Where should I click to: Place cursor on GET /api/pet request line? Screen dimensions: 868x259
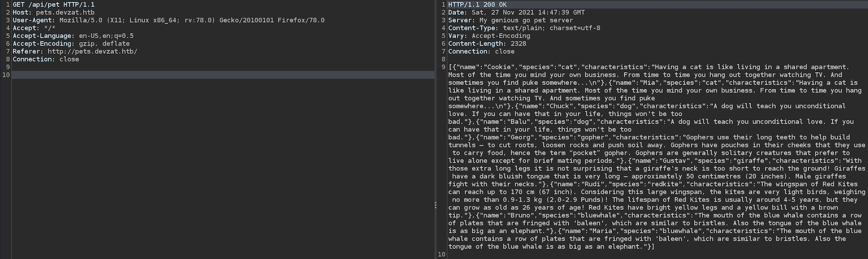[x=53, y=5]
